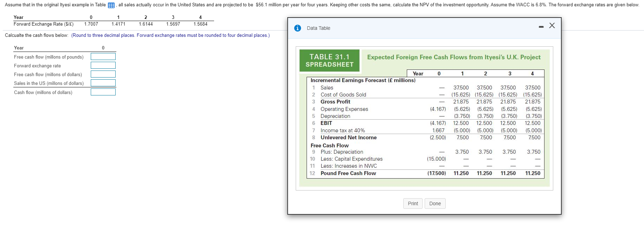Select the 1.5697 forward rate value
The image size is (644, 227).
pyautogui.click(x=173, y=24)
